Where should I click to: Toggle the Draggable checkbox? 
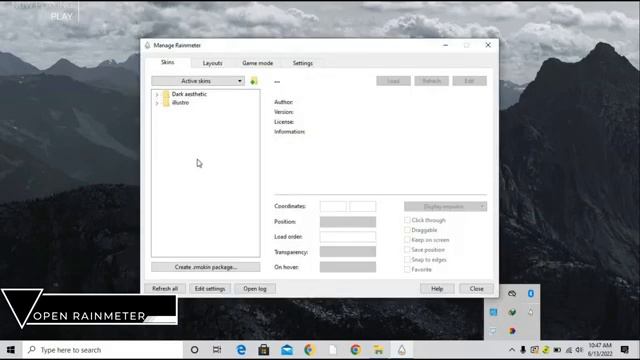click(x=407, y=230)
